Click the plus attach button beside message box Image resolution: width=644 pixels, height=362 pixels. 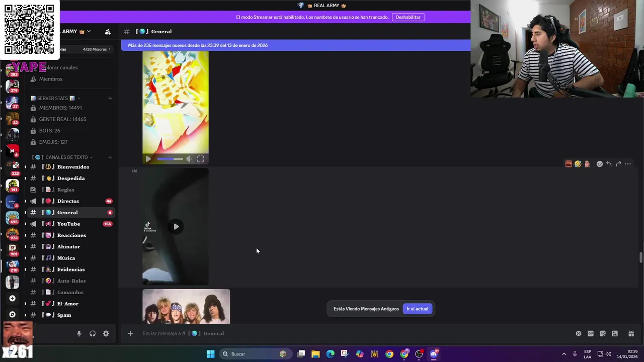pos(130,333)
